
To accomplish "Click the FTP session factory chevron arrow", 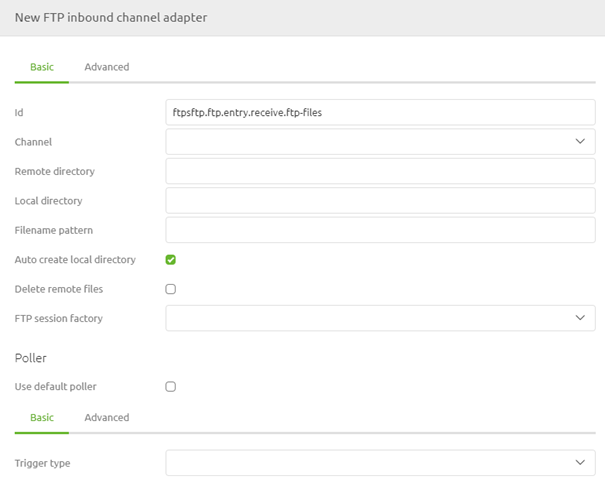I will pos(579,318).
